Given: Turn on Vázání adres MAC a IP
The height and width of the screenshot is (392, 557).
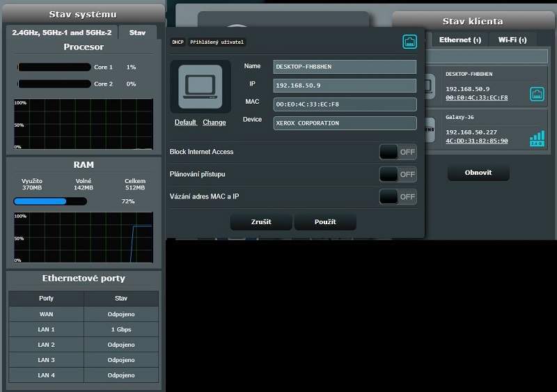Looking at the screenshot, I should [398, 197].
